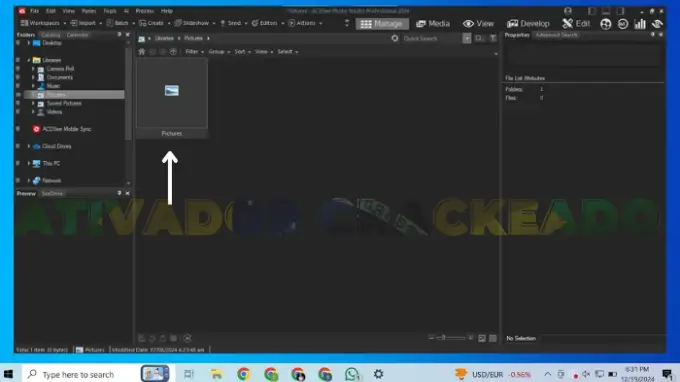Open the File menu
The width and height of the screenshot is (680, 382).
(34, 11)
